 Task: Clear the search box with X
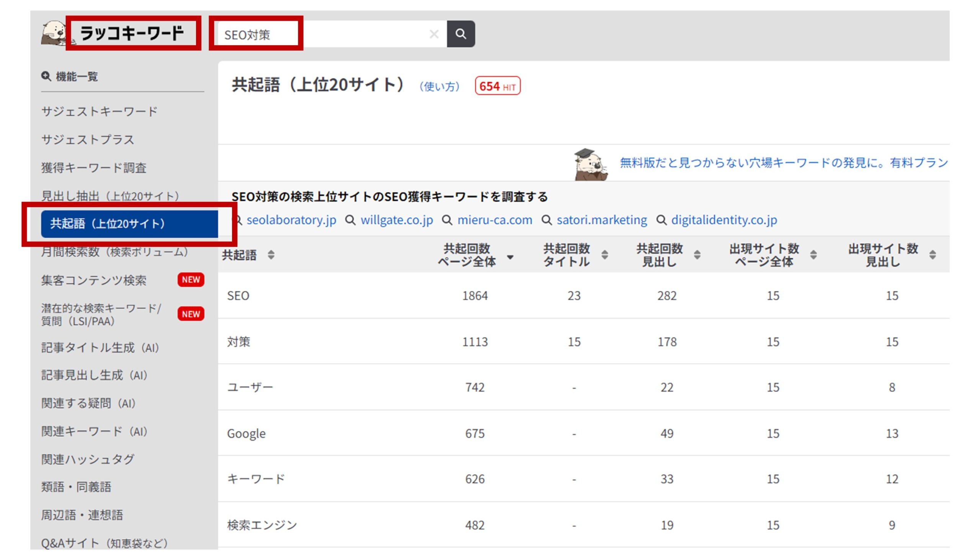click(434, 34)
